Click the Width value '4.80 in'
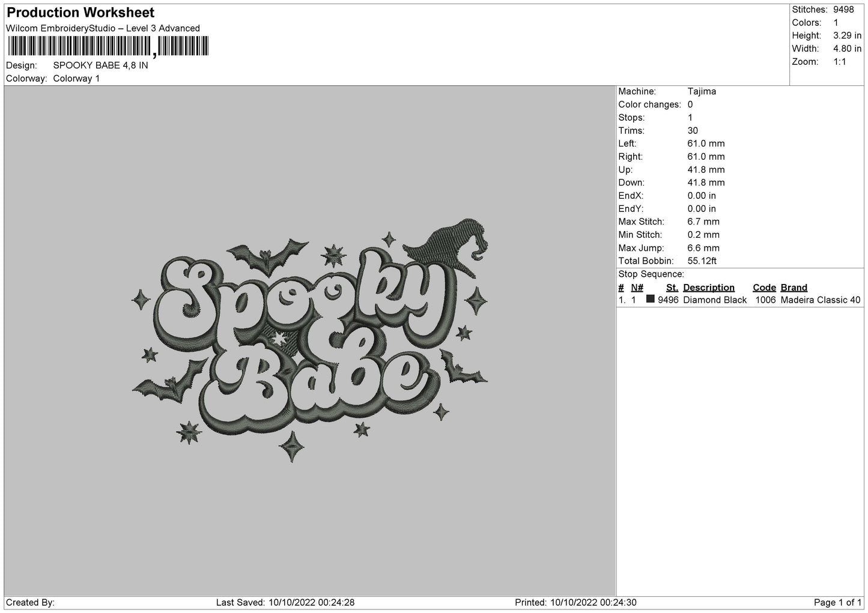The height and width of the screenshot is (613, 868). (x=847, y=49)
